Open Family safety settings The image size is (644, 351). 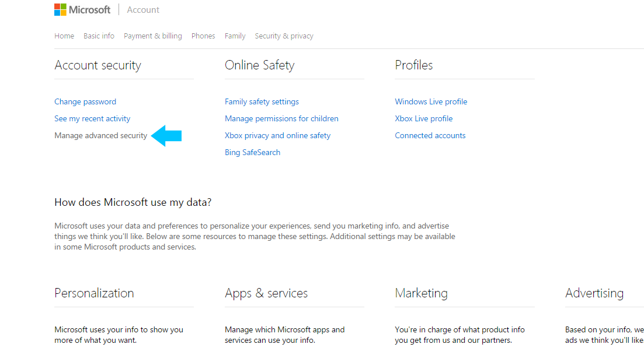point(262,101)
